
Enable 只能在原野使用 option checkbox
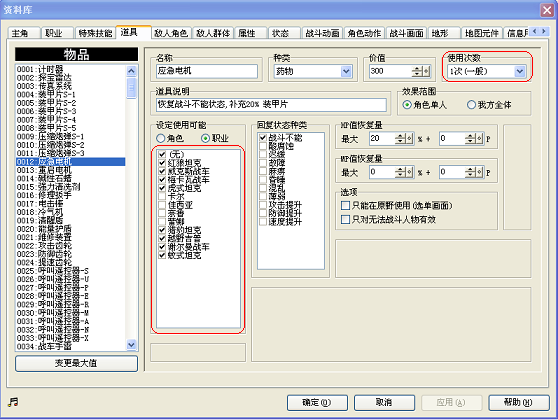pyautogui.click(x=345, y=205)
